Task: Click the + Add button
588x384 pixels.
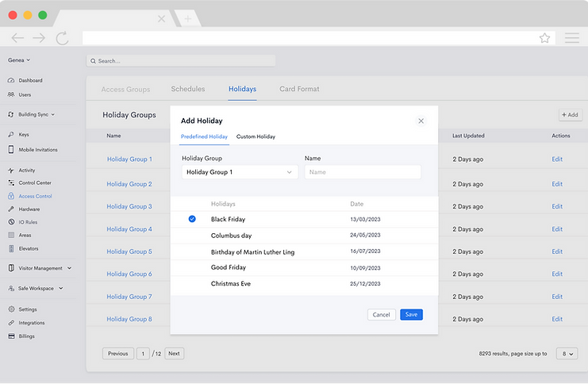Action: (570, 115)
